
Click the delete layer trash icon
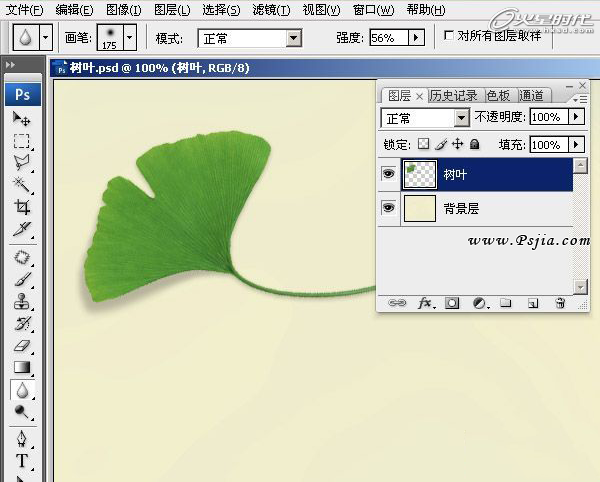560,302
